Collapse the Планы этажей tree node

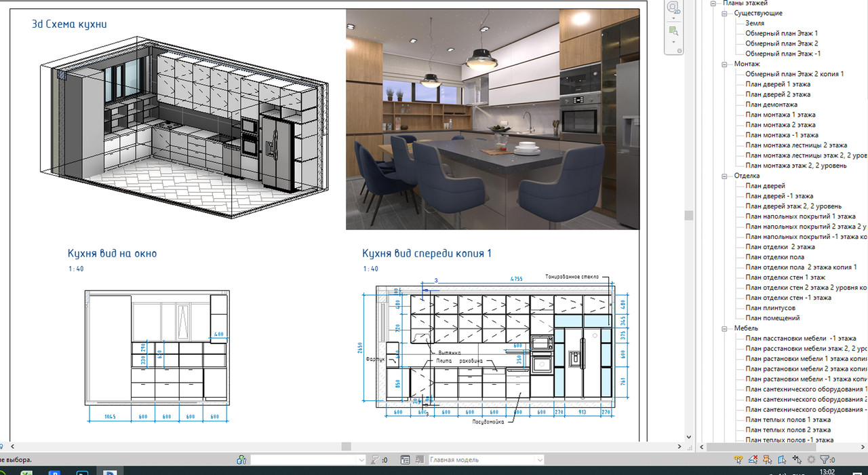click(x=713, y=3)
